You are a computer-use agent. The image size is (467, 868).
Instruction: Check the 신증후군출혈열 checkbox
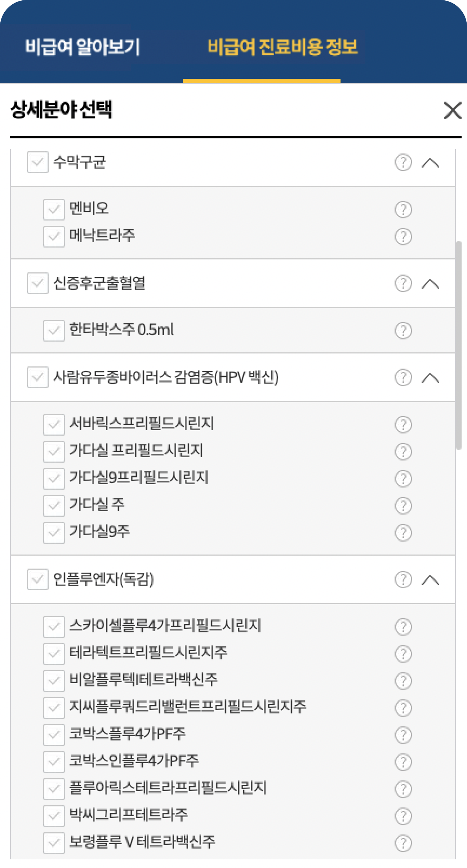tap(37, 283)
